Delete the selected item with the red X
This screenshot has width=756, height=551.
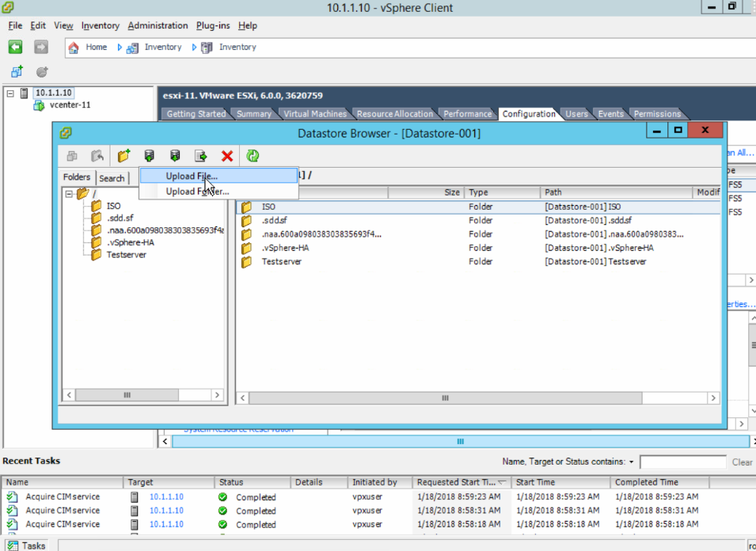[227, 156]
